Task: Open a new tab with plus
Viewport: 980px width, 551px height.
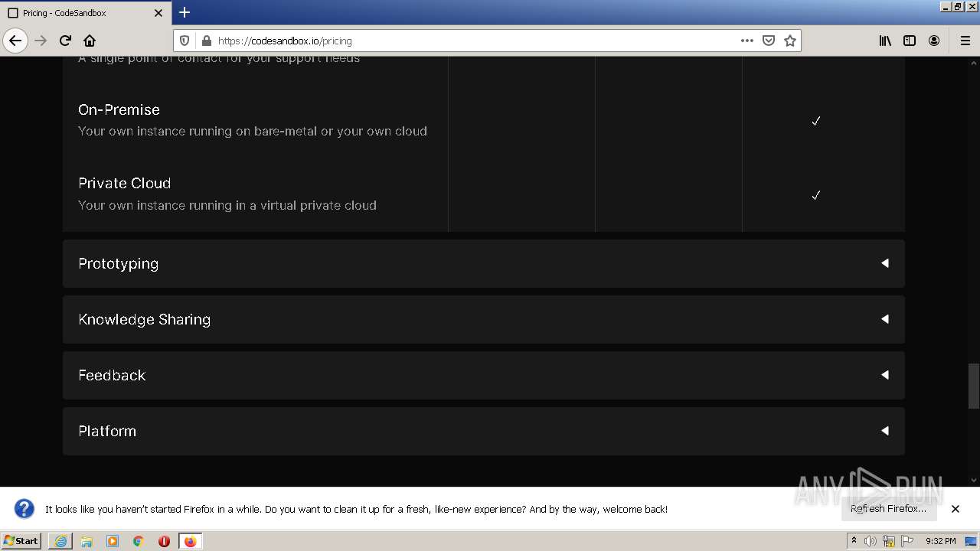Action: tap(185, 12)
